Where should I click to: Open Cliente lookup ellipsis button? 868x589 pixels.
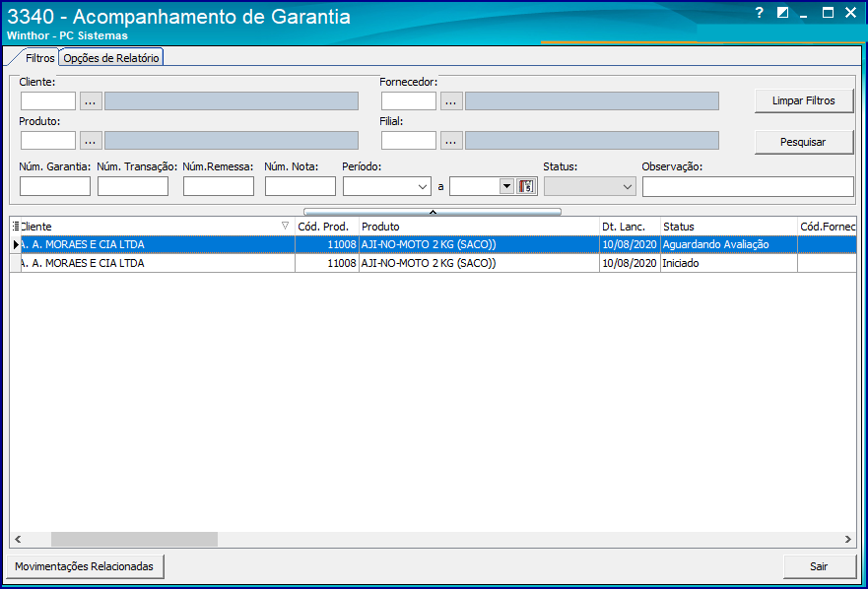coord(91,101)
